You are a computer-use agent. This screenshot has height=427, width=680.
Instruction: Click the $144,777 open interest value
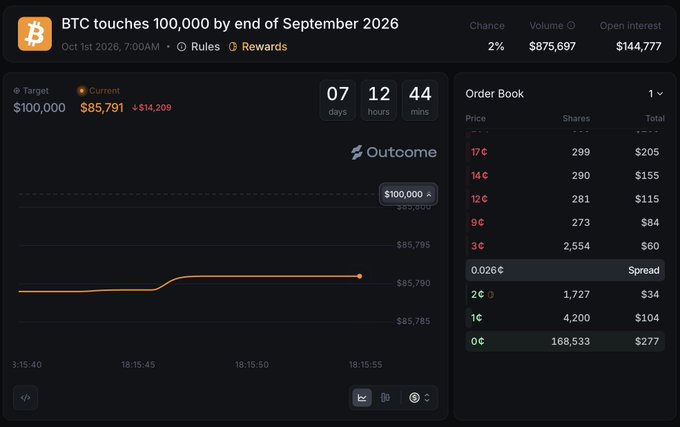(638, 46)
